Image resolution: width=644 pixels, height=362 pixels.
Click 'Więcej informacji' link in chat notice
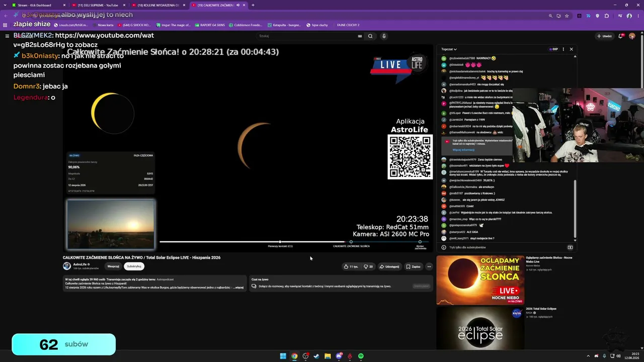pos(463,150)
